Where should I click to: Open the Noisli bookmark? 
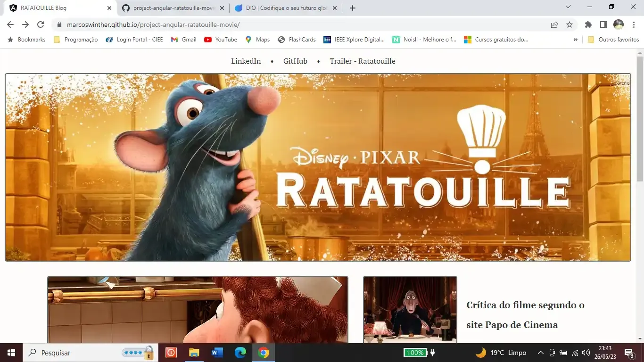(424, 40)
